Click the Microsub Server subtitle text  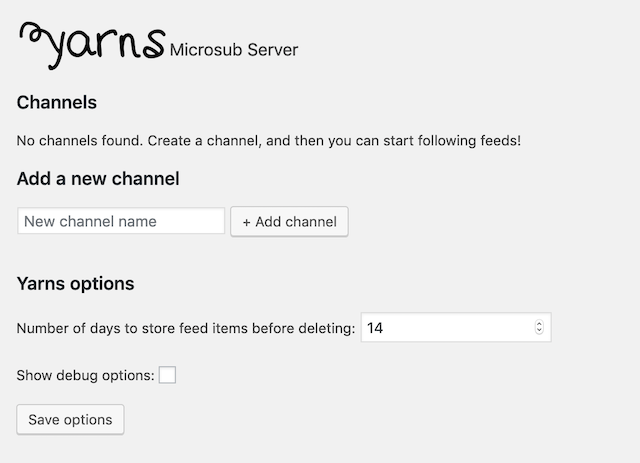coord(234,50)
